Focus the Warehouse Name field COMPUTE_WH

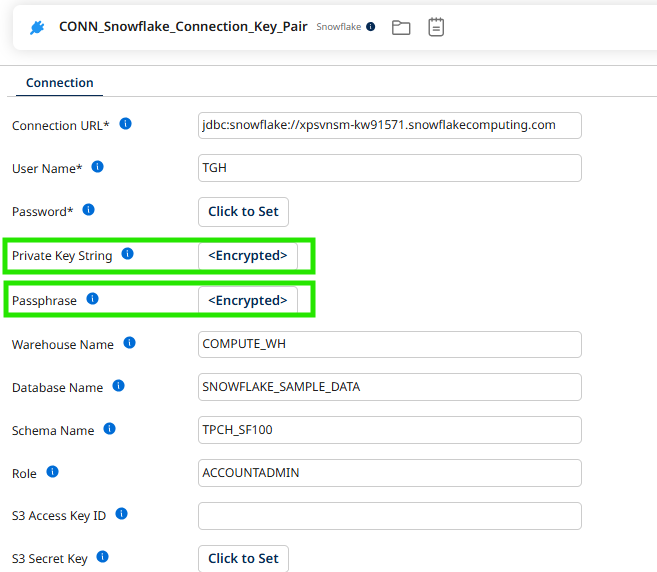point(390,344)
